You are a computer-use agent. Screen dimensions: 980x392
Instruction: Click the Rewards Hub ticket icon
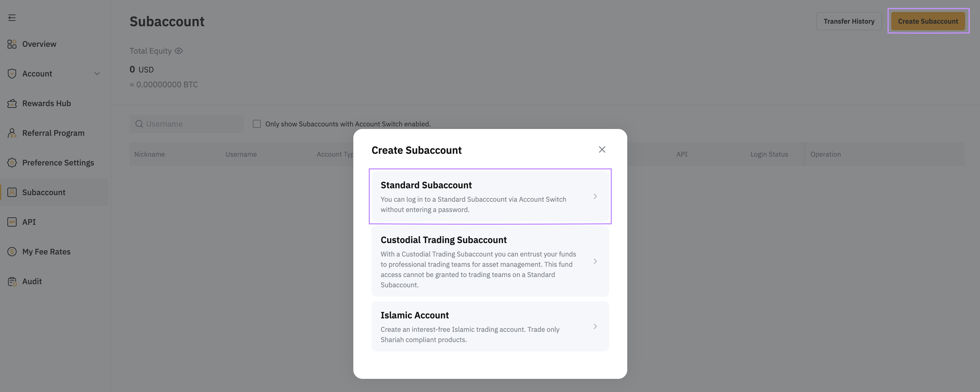click(12, 103)
